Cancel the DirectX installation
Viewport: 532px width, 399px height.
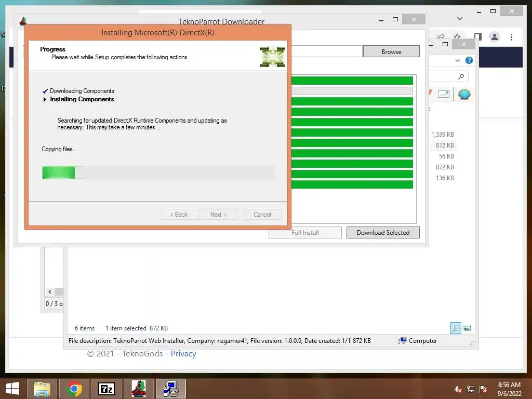(x=262, y=215)
